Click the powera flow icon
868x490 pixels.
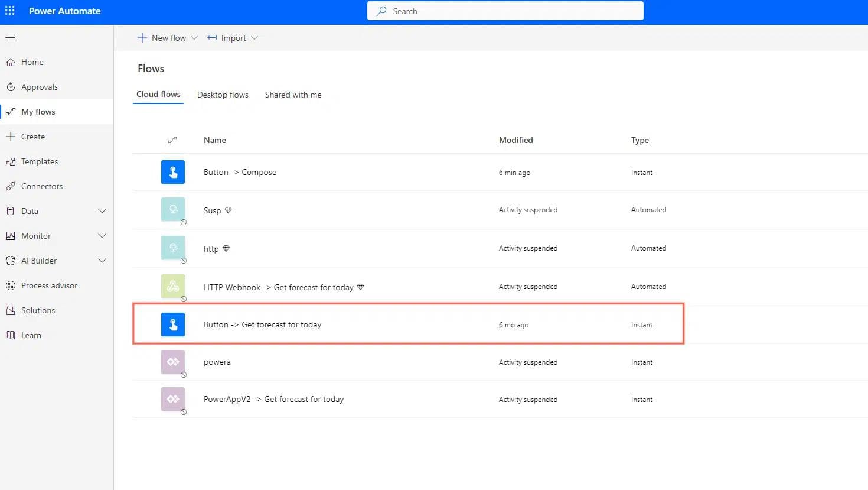coord(173,362)
